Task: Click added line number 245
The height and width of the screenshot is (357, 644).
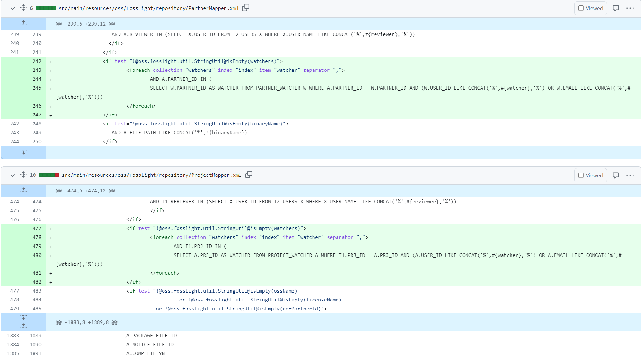Action: tap(37, 88)
